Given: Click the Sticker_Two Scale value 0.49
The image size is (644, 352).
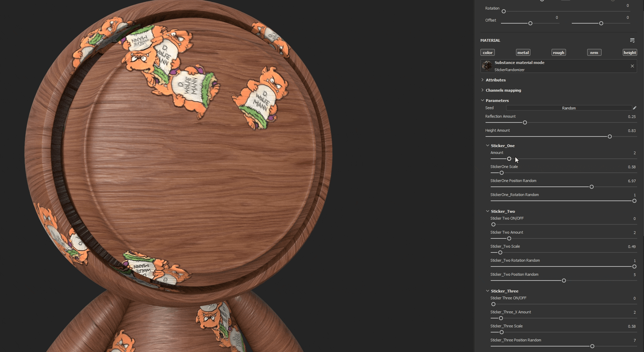Looking at the screenshot, I should point(632,247).
